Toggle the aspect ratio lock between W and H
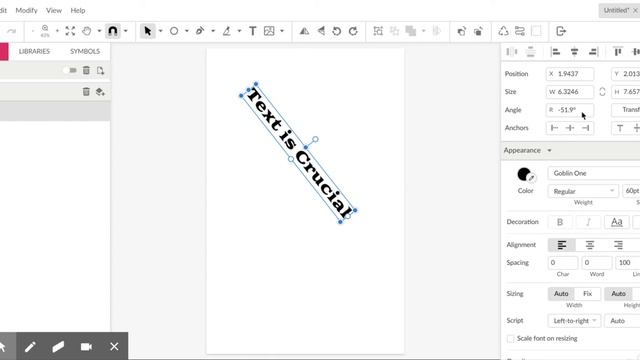This screenshot has height=360, width=640. [x=602, y=92]
